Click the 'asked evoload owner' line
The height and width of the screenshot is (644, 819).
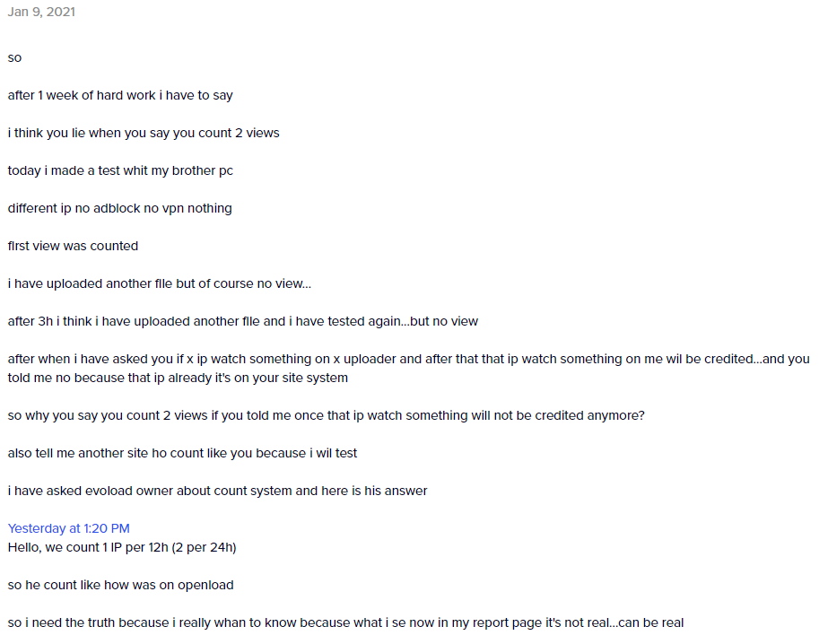click(217, 491)
